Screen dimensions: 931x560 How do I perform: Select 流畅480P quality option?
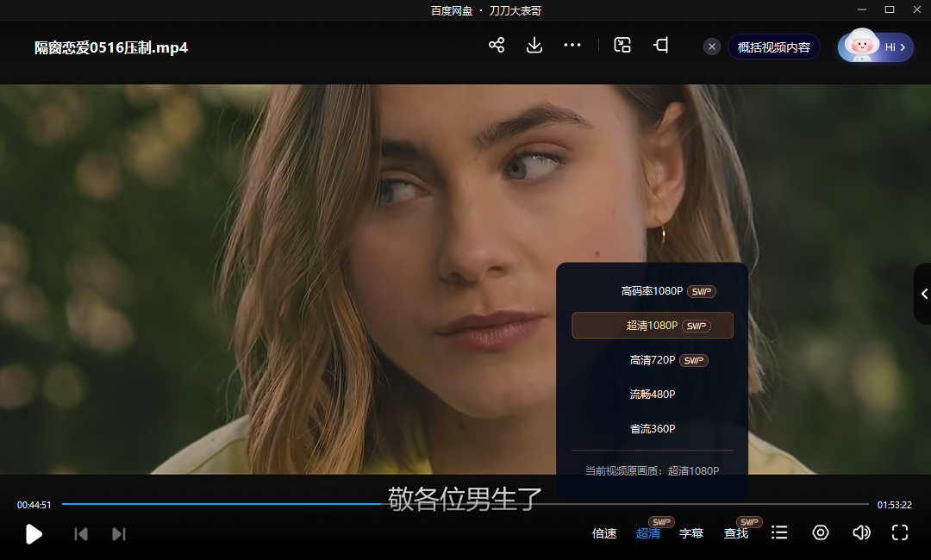coord(652,394)
